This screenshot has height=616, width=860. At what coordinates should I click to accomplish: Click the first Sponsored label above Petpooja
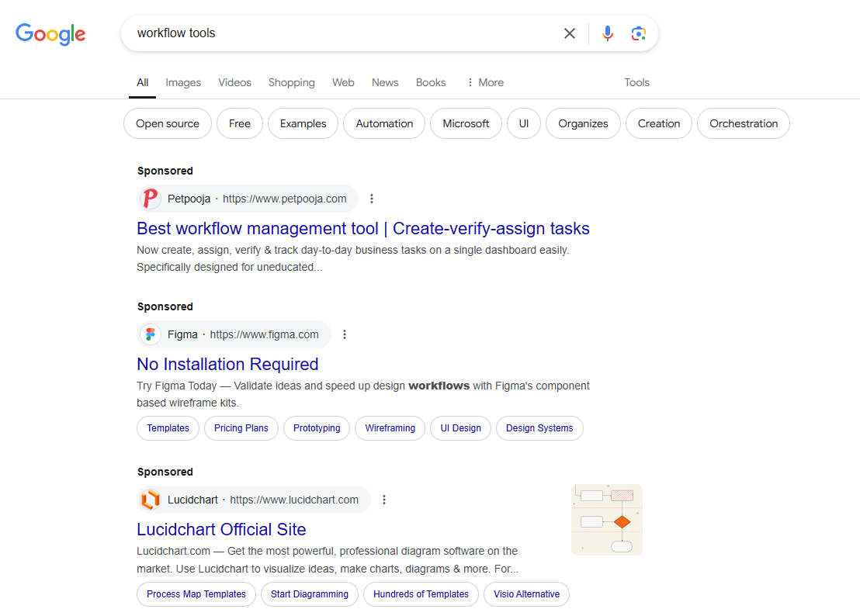click(x=165, y=171)
